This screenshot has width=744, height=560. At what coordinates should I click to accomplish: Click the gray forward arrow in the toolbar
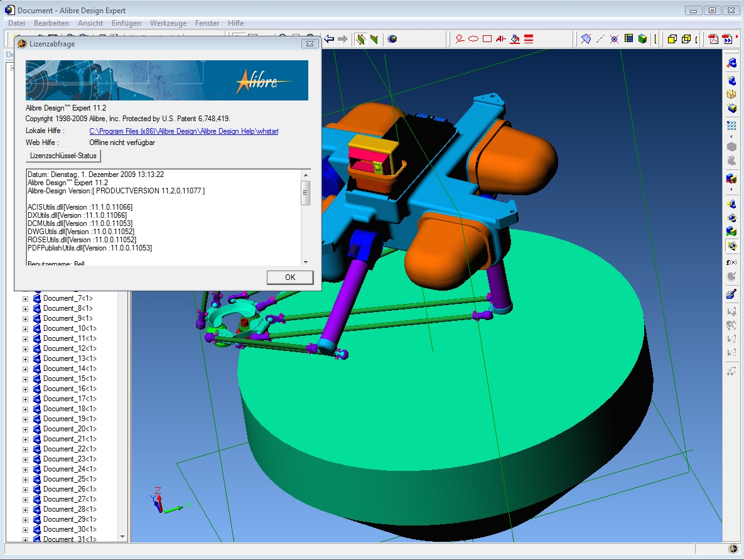click(x=343, y=39)
